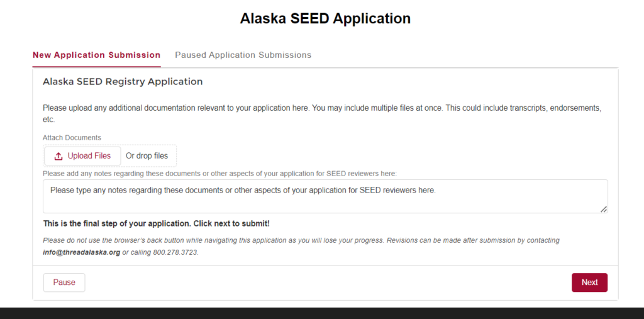
Task: Click the Alaska SEED Application page title
Action: [x=325, y=18]
